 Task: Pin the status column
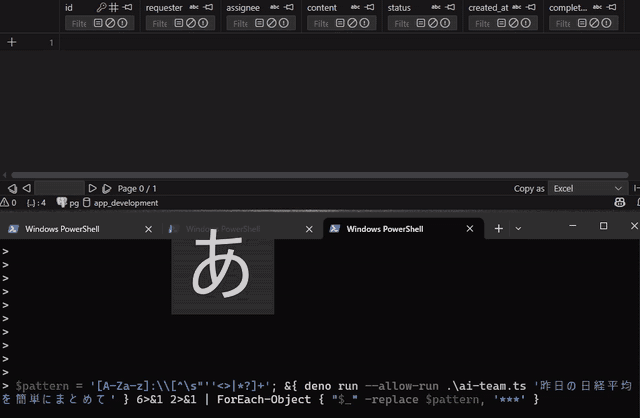(x=451, y=7)
